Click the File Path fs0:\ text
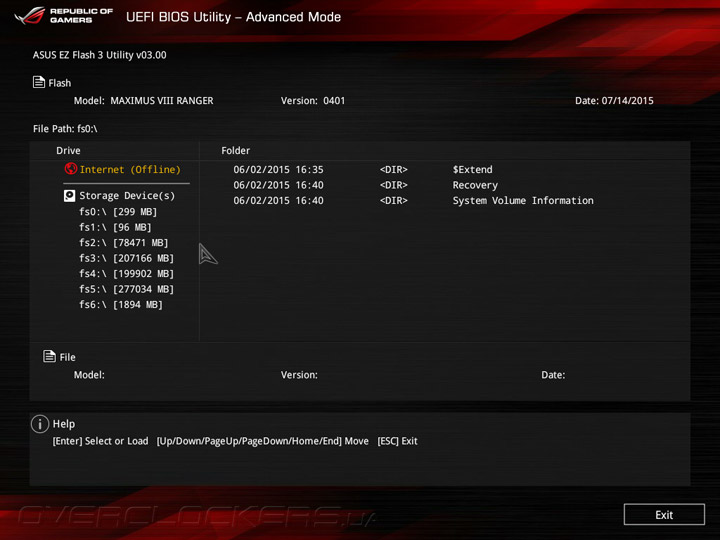This screenshot has width=720, height=540. coord(65,129)
